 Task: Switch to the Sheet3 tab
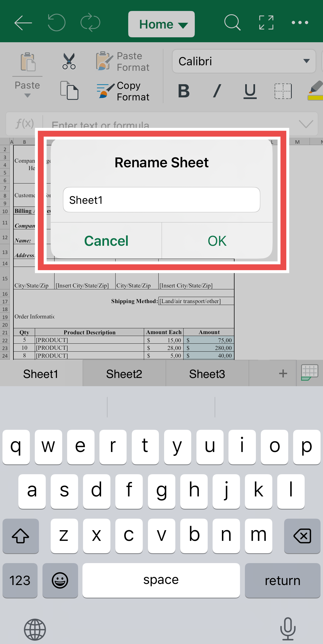pyautogui.click(x=207, y=374)
